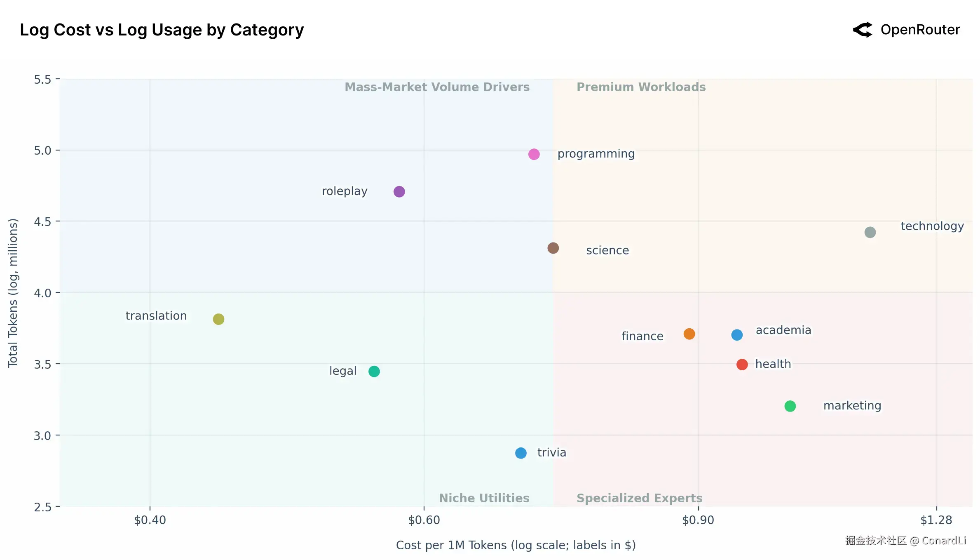This screenshot has width=980, height=560.
Task: Click the Niche Utilities quadrant label
Action: coord(484,498)
